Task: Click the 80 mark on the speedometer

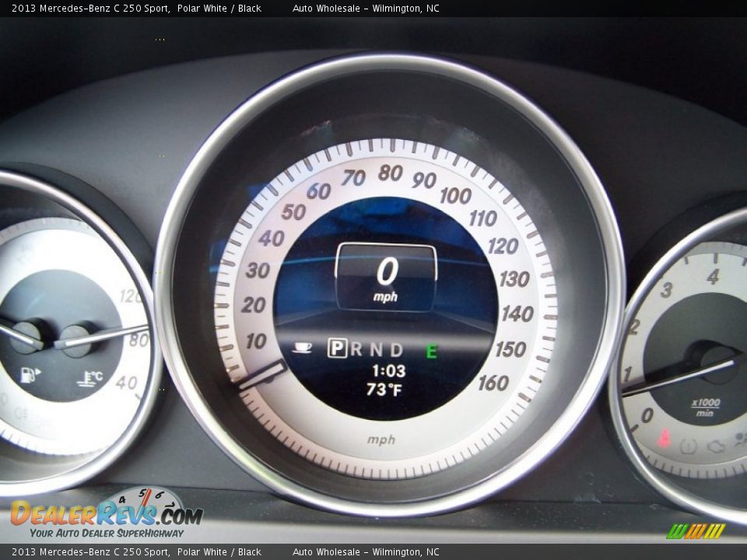Action: click(x=390, y=173)
